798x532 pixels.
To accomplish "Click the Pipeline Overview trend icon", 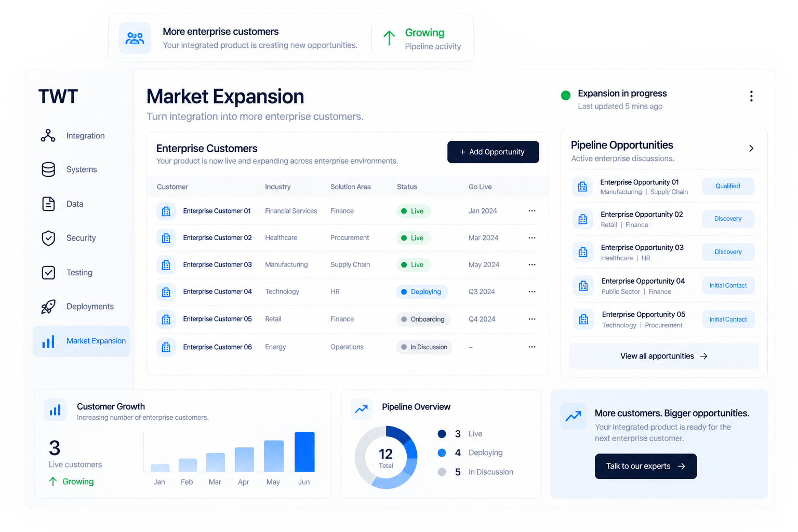I will (361, 409).
